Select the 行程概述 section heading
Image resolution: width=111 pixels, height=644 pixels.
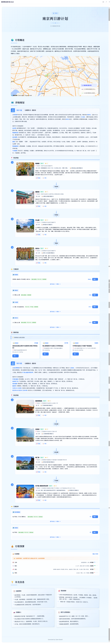click(x=20, y=40)
